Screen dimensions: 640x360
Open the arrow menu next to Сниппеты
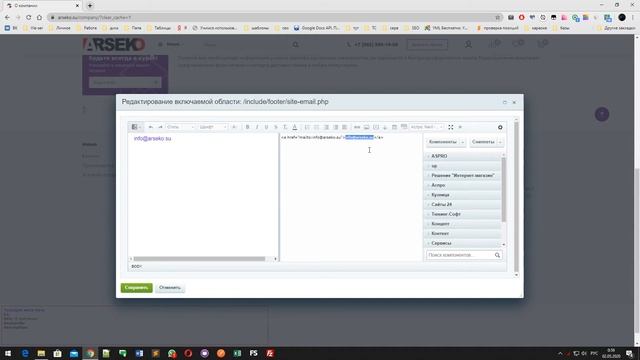click(500, 142)
